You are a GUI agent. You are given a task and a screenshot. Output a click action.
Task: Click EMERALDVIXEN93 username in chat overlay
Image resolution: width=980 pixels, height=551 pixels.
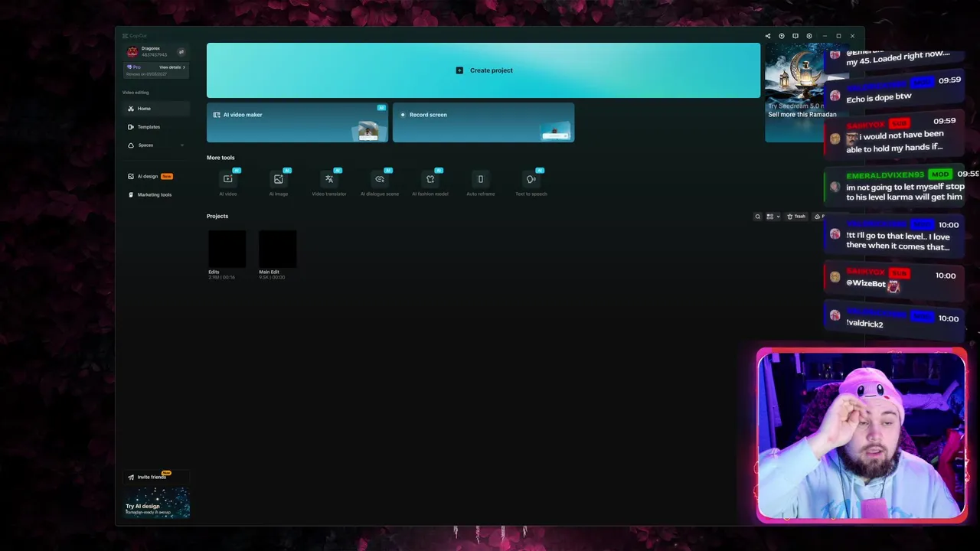(885, 175)
